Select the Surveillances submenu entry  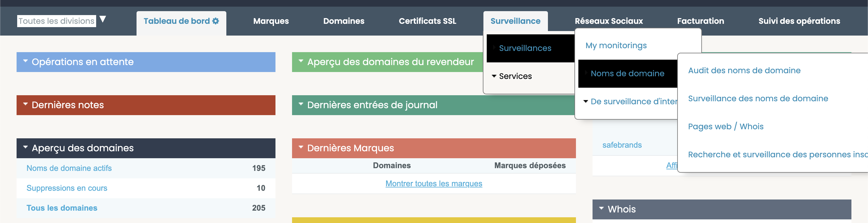tap(531, 48)
